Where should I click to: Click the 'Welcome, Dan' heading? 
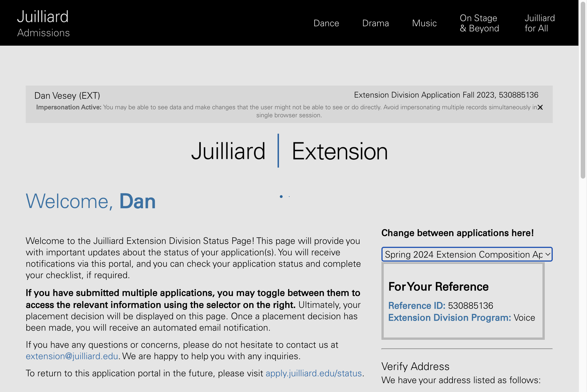point(91,201)
